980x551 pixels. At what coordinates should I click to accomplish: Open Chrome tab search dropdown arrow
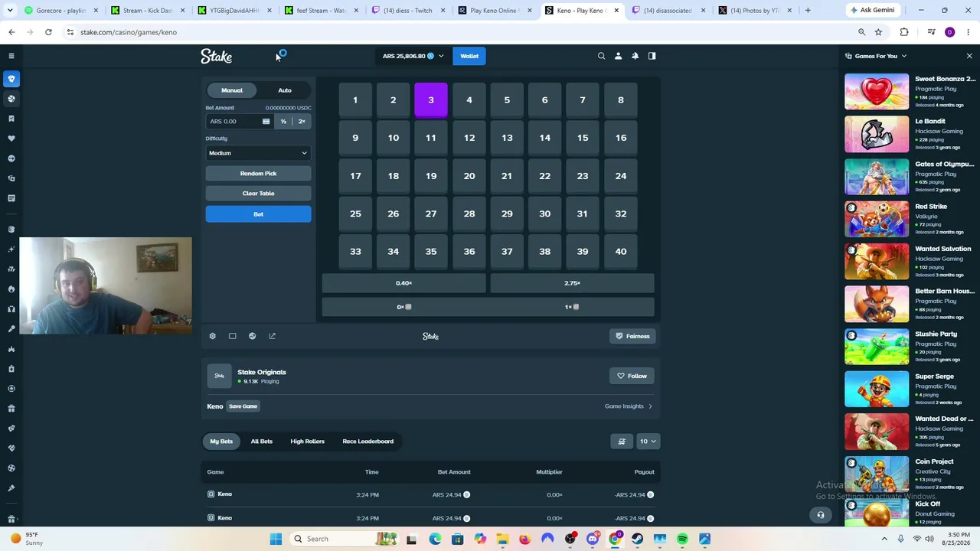coord(11,10)
